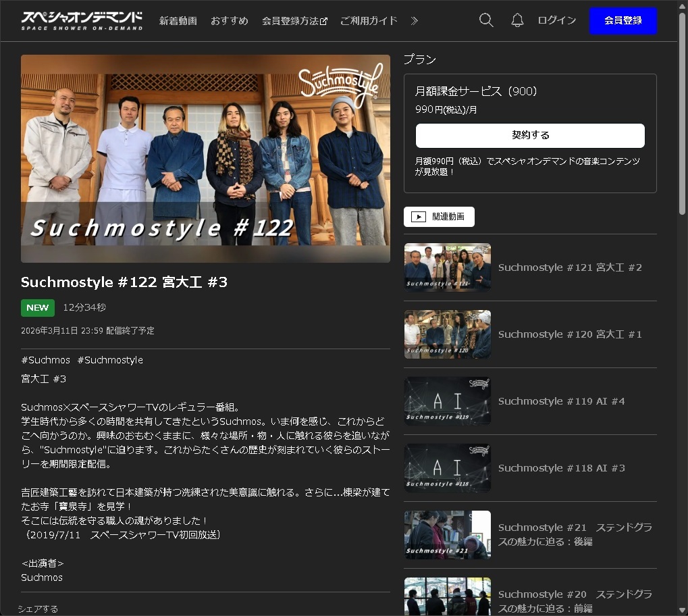Viewport: 688px width, 616px height.
Task: Open Suchmostyle #21 ステンドグラス thumbnail
Action: pos(447,535)
